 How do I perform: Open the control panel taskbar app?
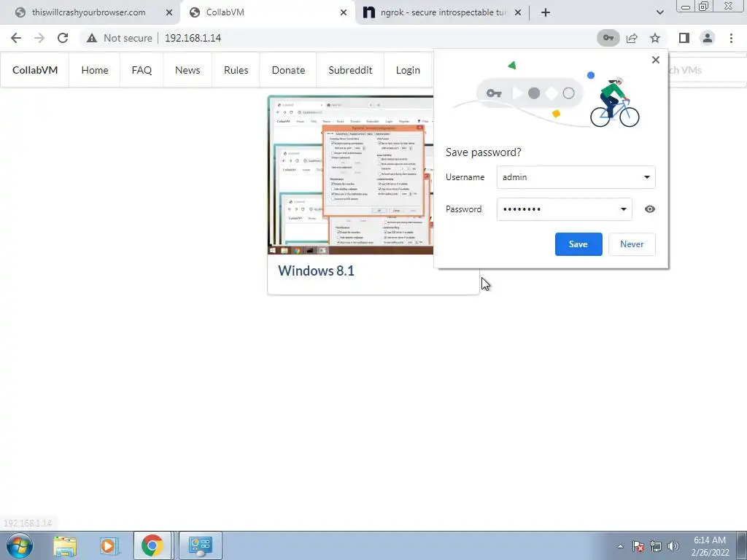pos(200,545)
